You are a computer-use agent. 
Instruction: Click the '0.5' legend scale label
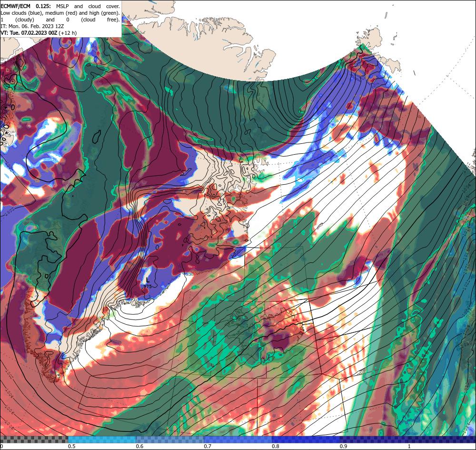point(72,446)
